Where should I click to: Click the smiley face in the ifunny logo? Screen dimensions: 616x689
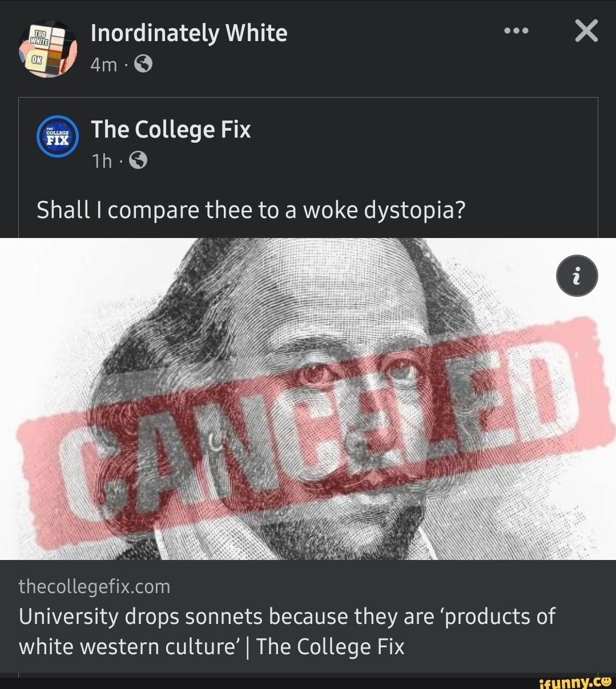606,680
